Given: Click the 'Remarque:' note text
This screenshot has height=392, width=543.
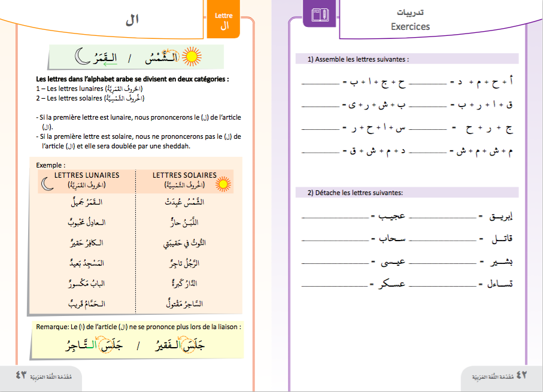Looking at the screenshot, I should pos(138,327).
